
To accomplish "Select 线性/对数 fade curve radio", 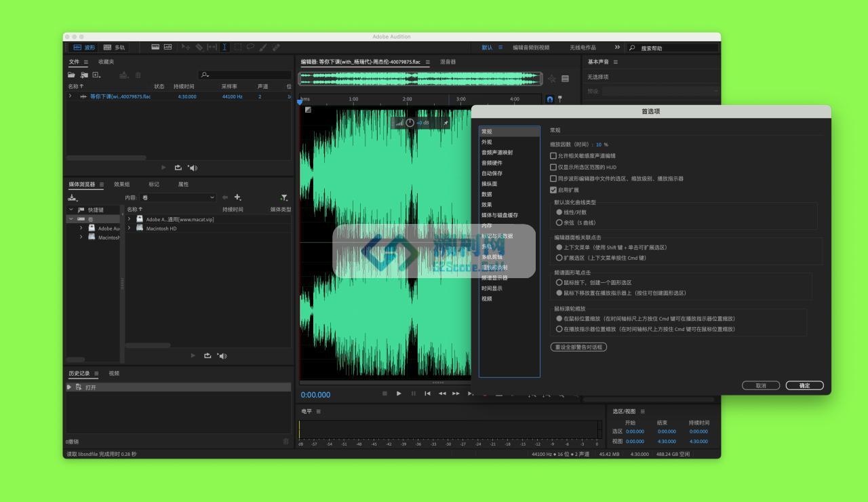I will (x=559, y=212).
